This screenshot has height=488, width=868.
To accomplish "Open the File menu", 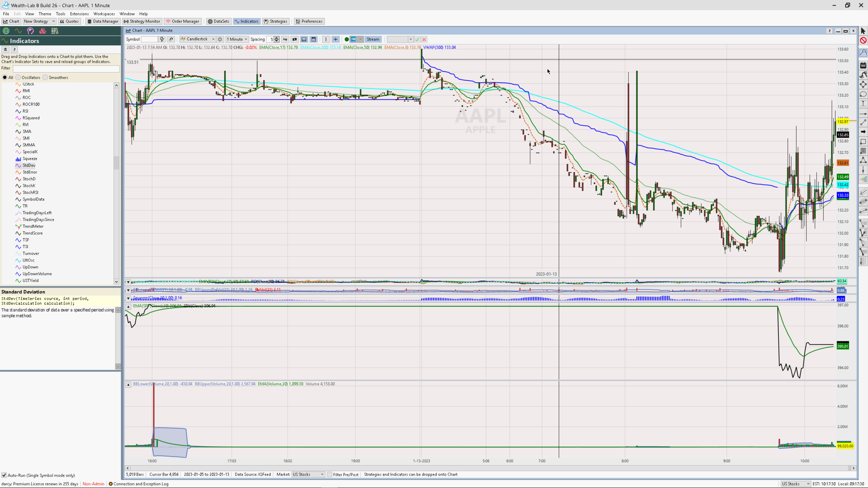I will (x=6, y=14).
